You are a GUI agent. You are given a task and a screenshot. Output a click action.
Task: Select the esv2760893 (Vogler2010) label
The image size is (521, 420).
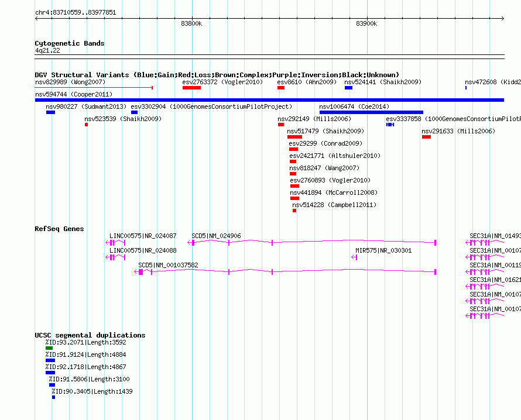pos(330,180)
